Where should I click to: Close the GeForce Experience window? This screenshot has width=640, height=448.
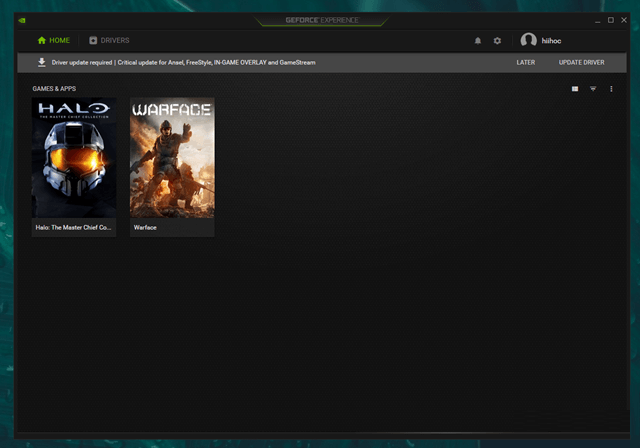pos(624,20)
